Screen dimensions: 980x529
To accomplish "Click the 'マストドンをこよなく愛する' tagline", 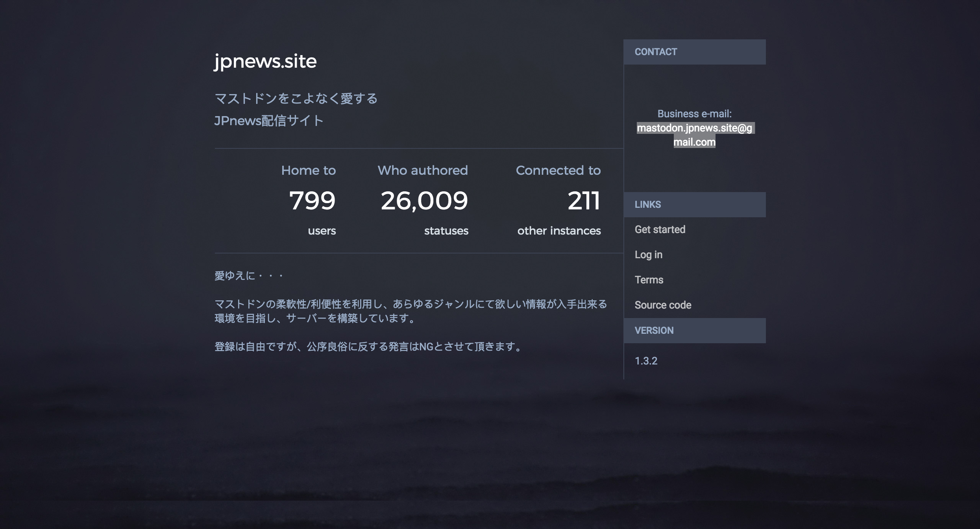I will click(296, 98).
